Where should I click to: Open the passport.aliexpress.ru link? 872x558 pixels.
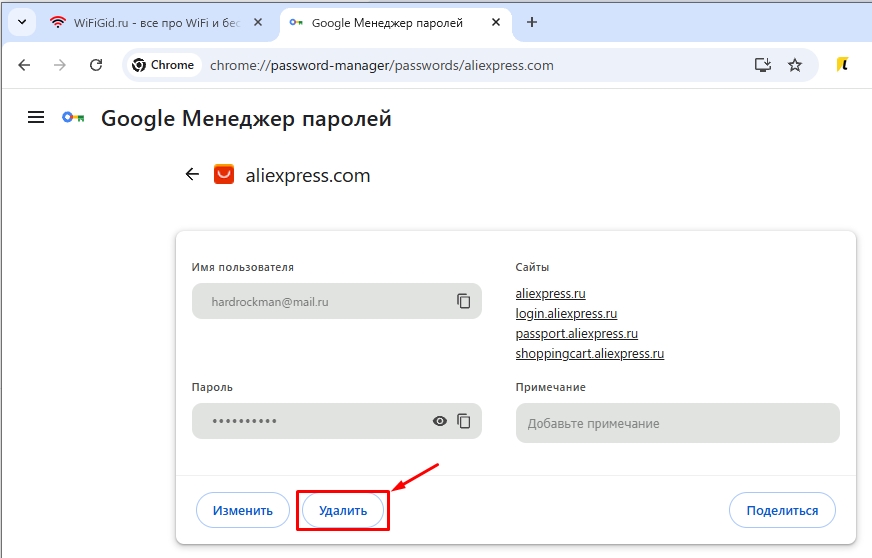coord(577,333)
